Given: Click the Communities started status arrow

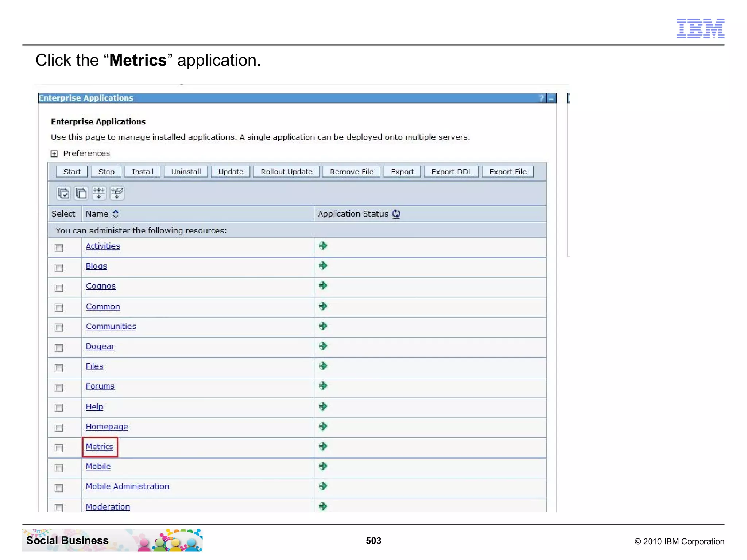Looking at the screenshot, I should tap(323, 326).
